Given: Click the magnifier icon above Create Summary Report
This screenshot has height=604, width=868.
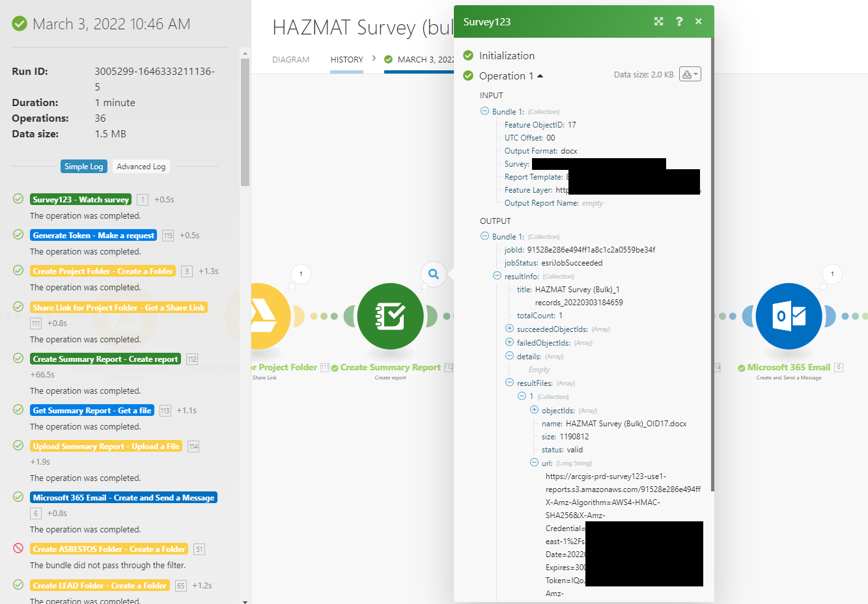Looking at the screenshot, I should click(x=433, y=274).
